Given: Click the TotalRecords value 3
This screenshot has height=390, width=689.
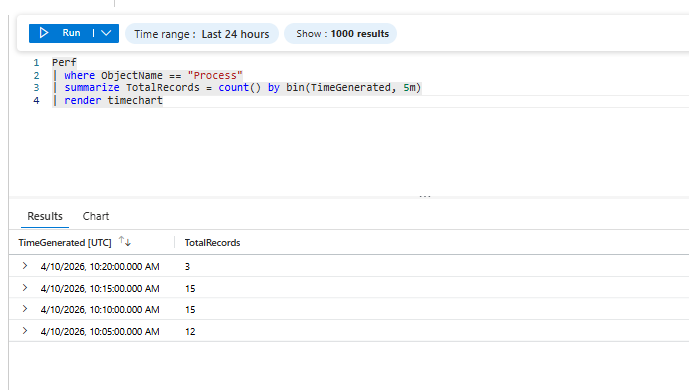Looking at the screenshot, I should [187, 267].
